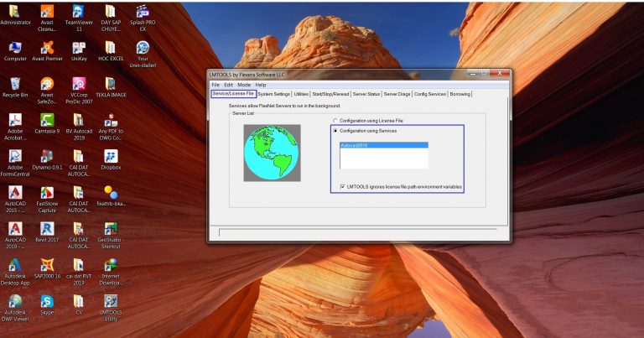
Task: Switch to Server Status tab
Action: 366,94
